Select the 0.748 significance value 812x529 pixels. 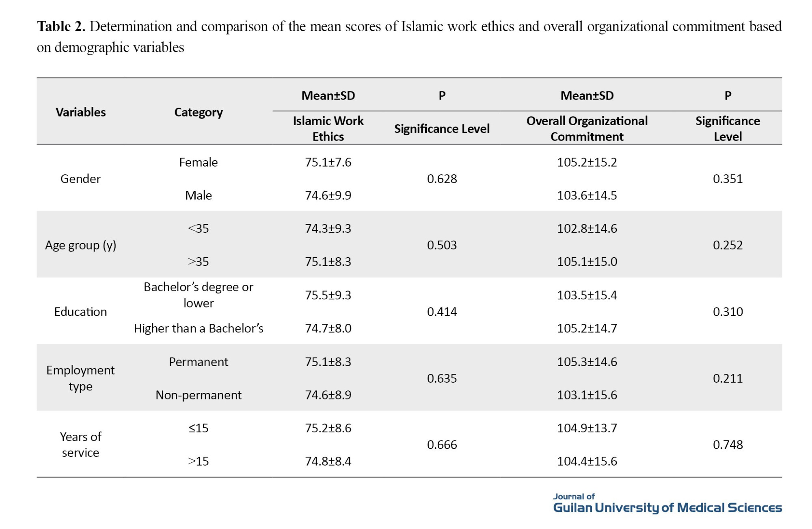728,444
